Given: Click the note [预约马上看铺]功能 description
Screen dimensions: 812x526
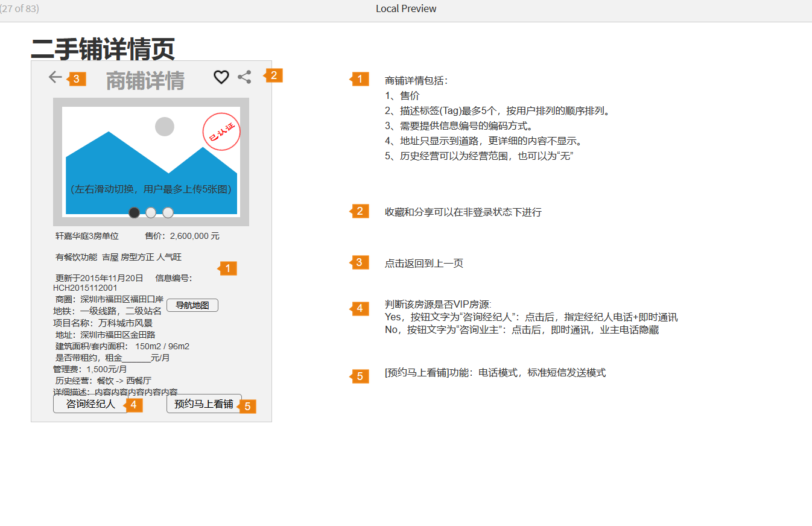Looking at the screenshot, I should (x=495, y=373).
